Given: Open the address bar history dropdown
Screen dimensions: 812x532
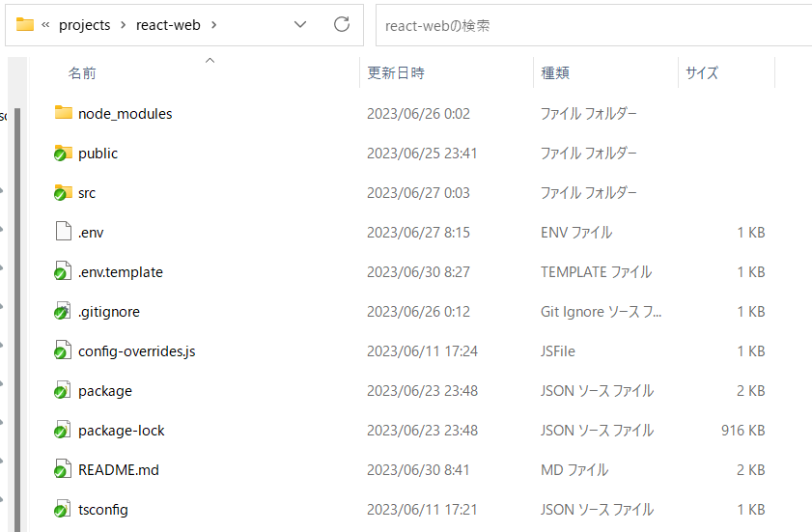Looking at the screenshot, I should tap(300, 24).
